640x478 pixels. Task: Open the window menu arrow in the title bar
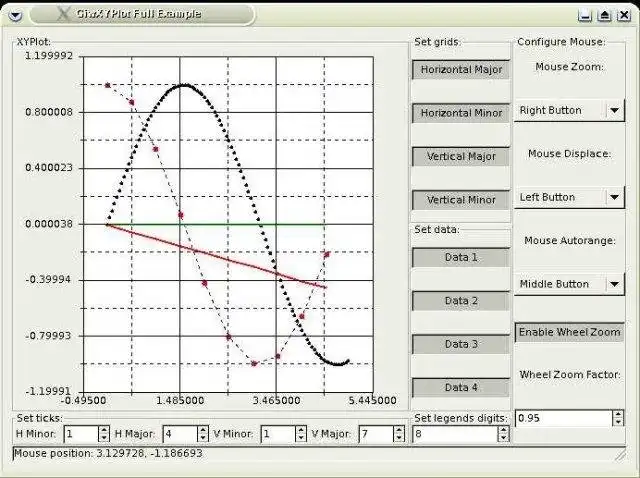coord(15,16)
